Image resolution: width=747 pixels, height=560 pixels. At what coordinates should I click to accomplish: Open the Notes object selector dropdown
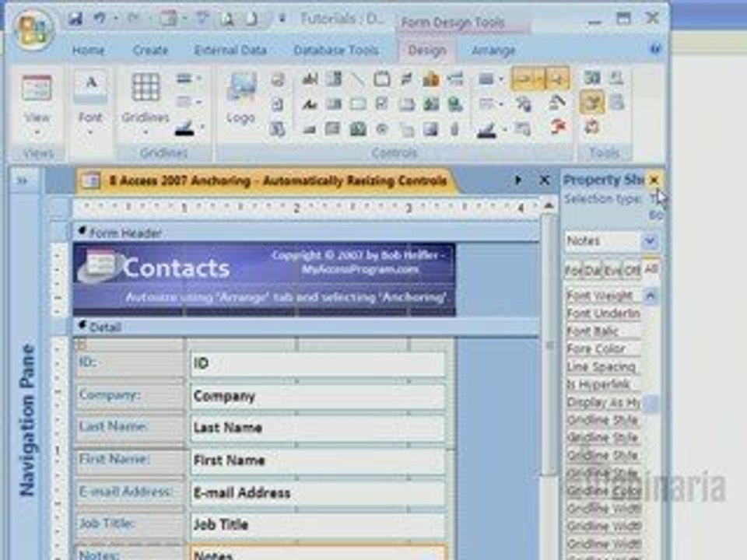tap(651, 241)
